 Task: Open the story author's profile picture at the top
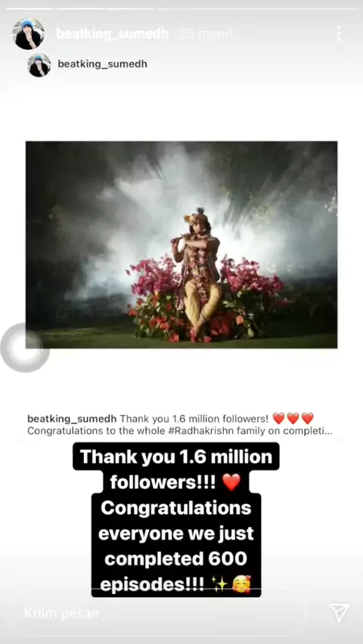[x=28, y=33]
